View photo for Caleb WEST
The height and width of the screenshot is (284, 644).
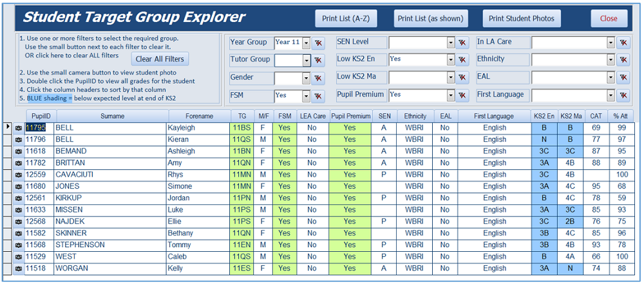click(19, 257)
